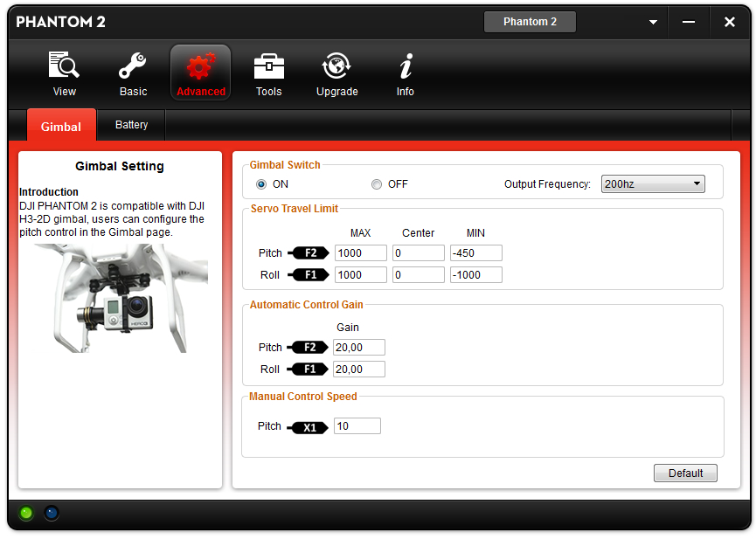Click the Output Frequency label
This screenshot has height=539, width=756.
[547, 184]
